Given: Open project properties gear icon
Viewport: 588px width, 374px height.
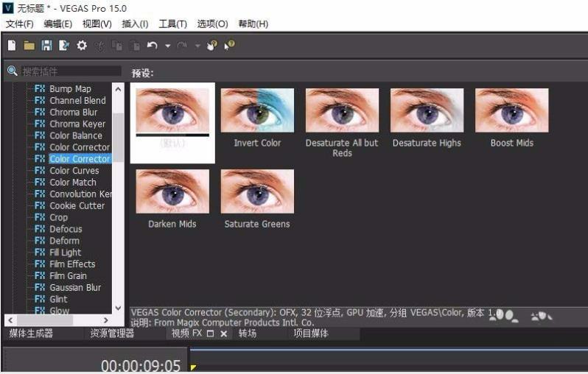Looking at the screenshot, I should click(x=82, y=46).
